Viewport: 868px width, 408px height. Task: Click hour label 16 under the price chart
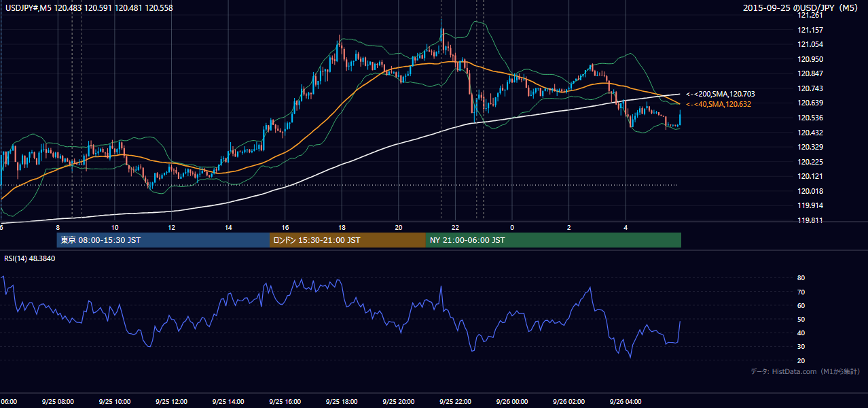[x=285, y=227]
